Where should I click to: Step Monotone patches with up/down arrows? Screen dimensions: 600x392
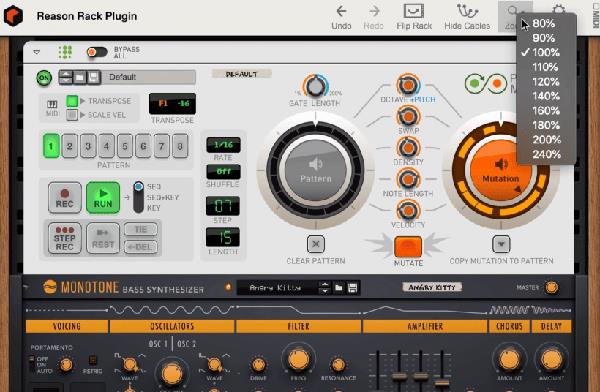tap(324, 287)
